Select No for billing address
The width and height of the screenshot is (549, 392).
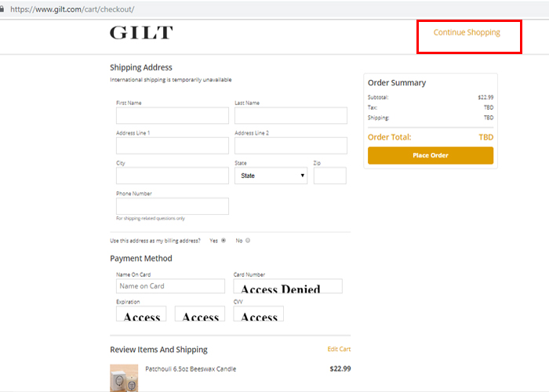248,241
